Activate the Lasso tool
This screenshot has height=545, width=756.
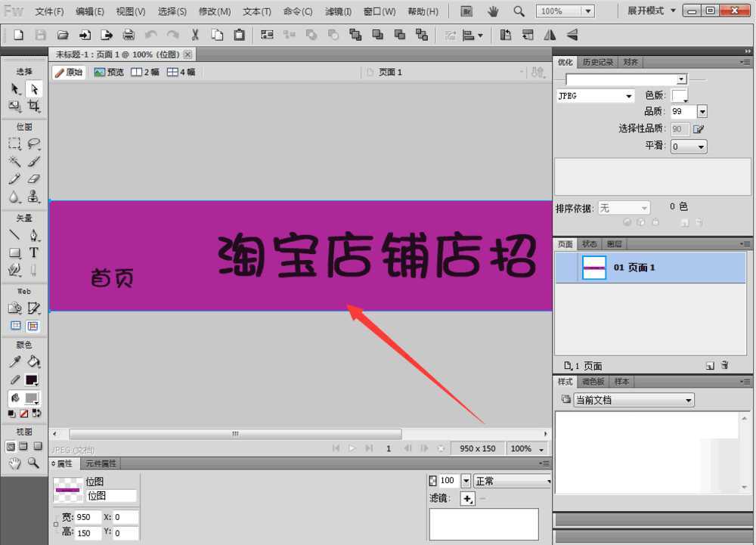tap(34, 144)
